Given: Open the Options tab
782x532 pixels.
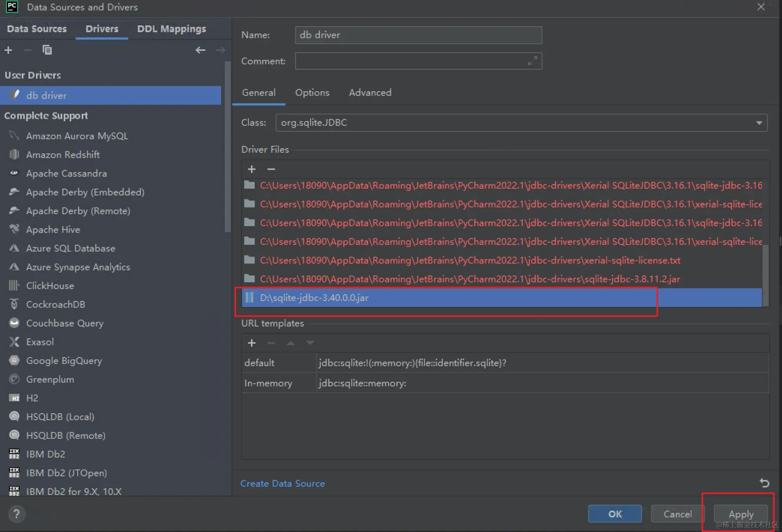Looking at the screenshot, I should [312, 93].
